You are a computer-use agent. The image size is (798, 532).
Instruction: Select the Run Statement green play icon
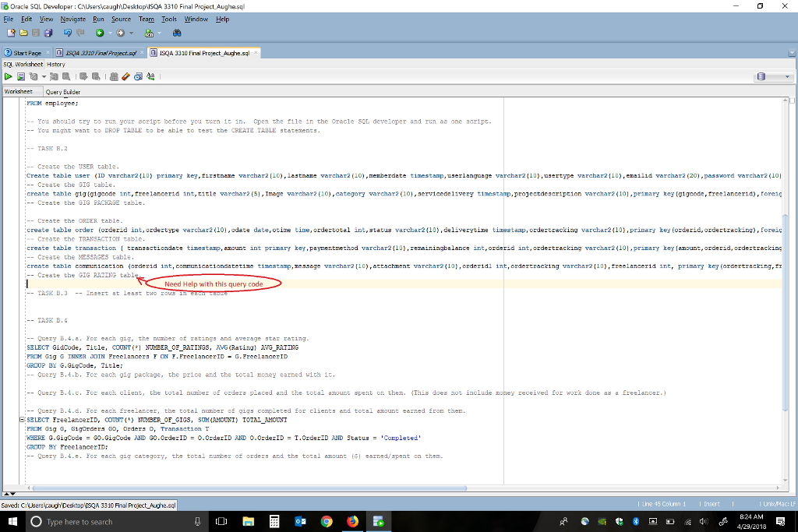[x=8, y=76]
